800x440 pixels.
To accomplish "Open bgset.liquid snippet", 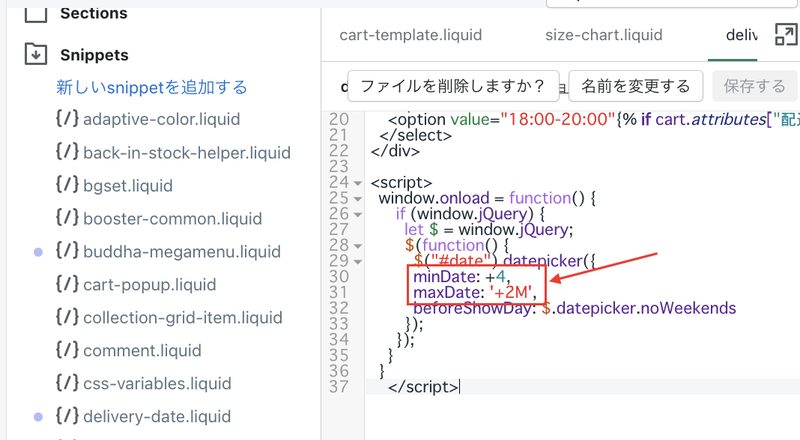I will tap(128, 185).
